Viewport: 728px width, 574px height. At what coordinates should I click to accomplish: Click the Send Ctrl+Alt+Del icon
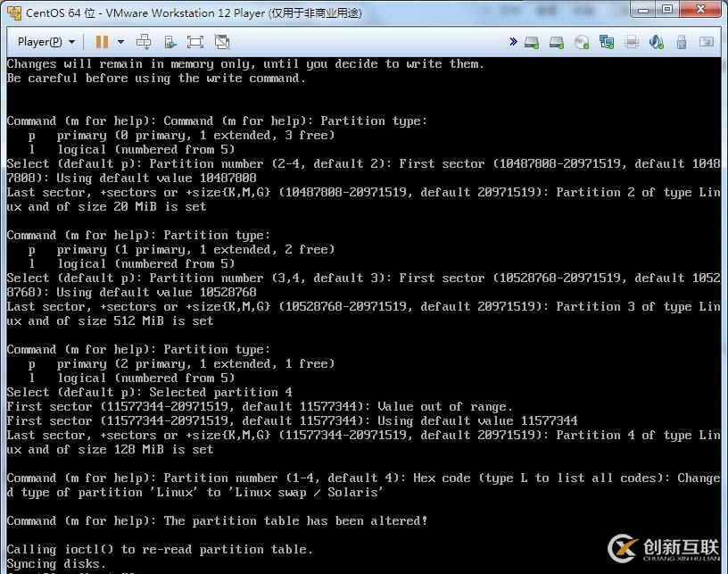(x=144, y=42)
